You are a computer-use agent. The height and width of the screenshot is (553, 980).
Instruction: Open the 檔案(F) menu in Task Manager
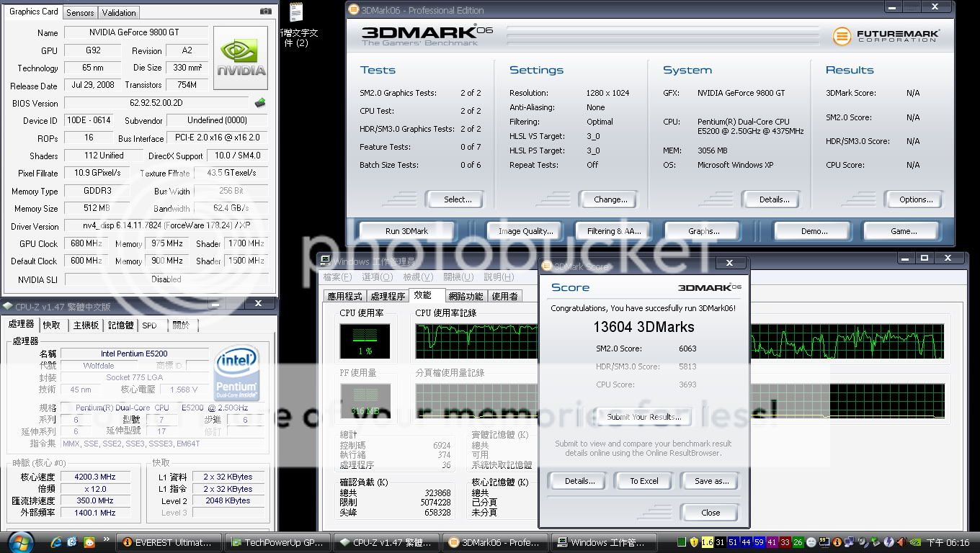(x=337, y=277)
